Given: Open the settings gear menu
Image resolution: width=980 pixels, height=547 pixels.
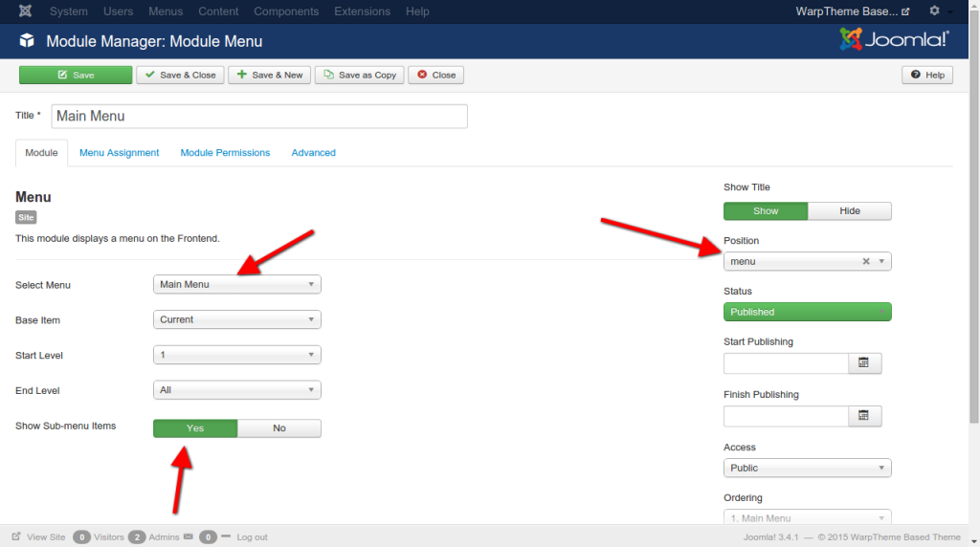Looking at the screenshot, I should coord(935,11).
